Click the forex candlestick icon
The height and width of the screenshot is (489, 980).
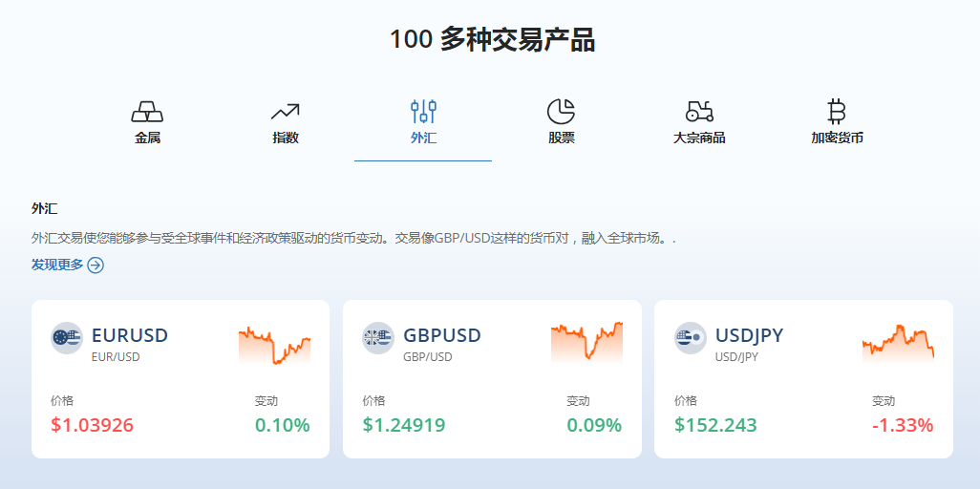coord(423,112)
